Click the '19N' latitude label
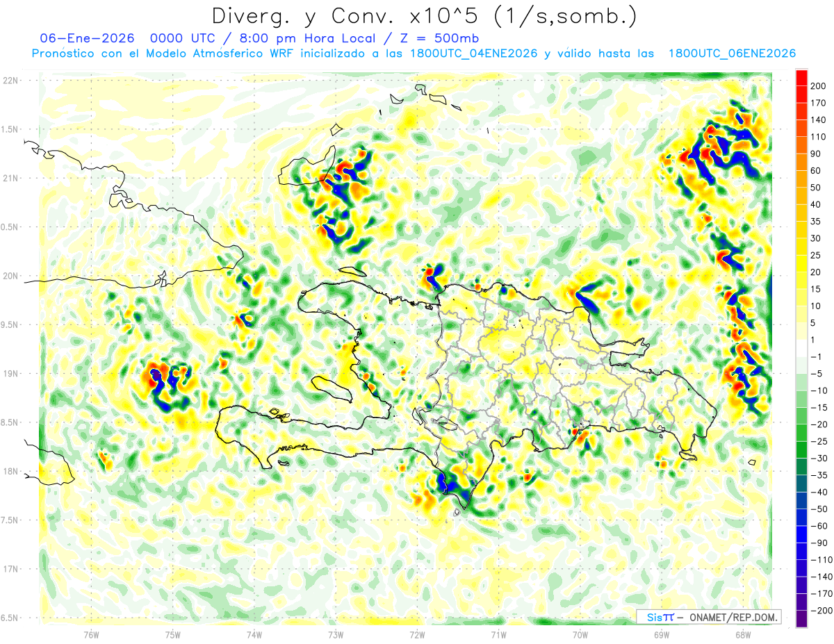This screenshot has width=834, height=644. pyautogui.click(x=10, y=374)
